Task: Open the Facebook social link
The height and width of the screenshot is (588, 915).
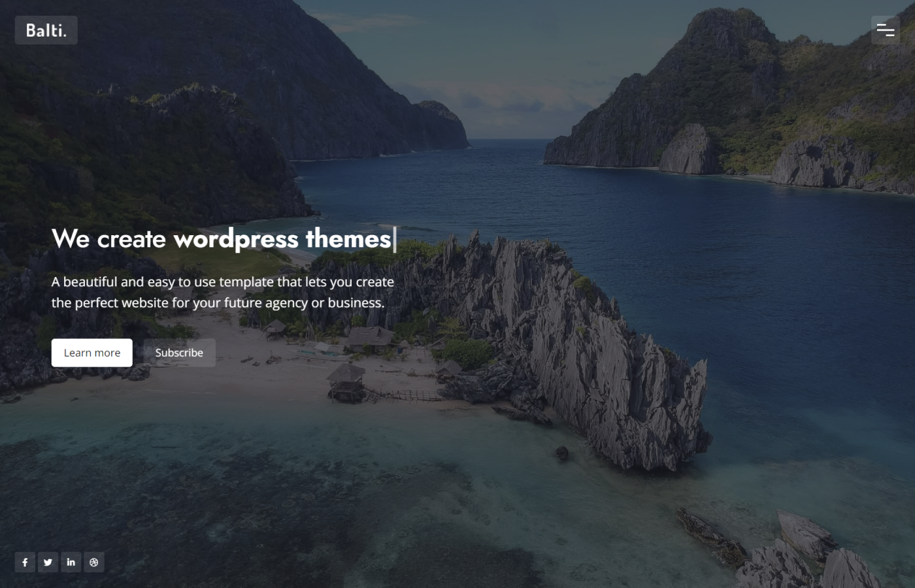Action: click(x=25, y=562)
